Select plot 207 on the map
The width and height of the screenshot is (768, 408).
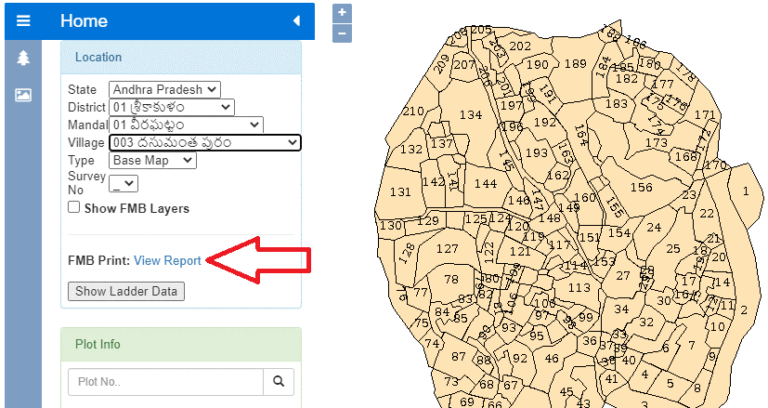pos(464,64)
